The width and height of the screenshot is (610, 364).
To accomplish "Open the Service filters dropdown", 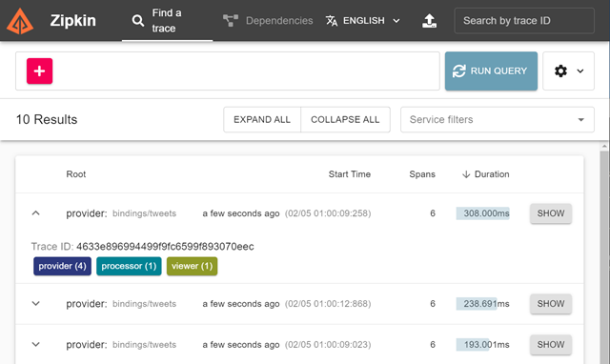I will pyautogui.click(x=498, y=120).
